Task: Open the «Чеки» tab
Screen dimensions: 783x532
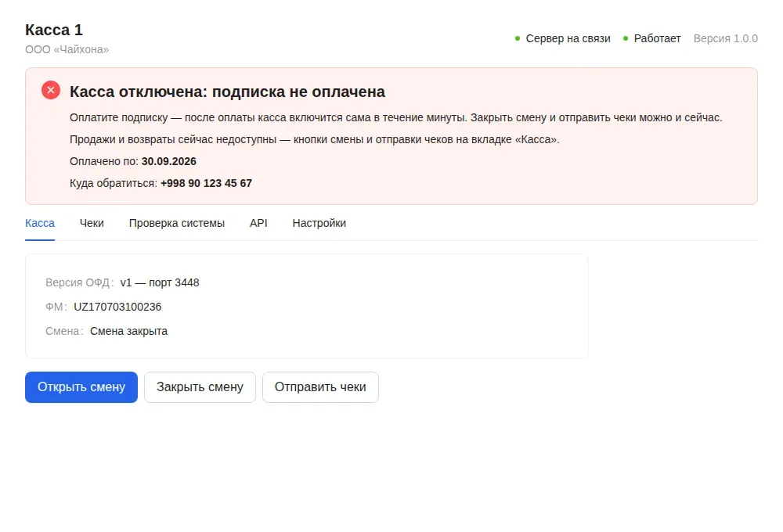Action: (x=92, y=223)
